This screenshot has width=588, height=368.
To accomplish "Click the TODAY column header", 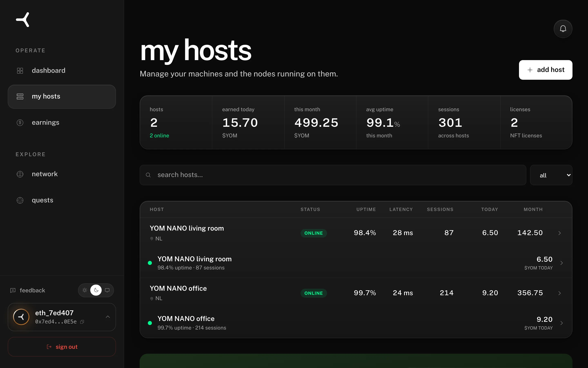I will (x=490, y=209).
